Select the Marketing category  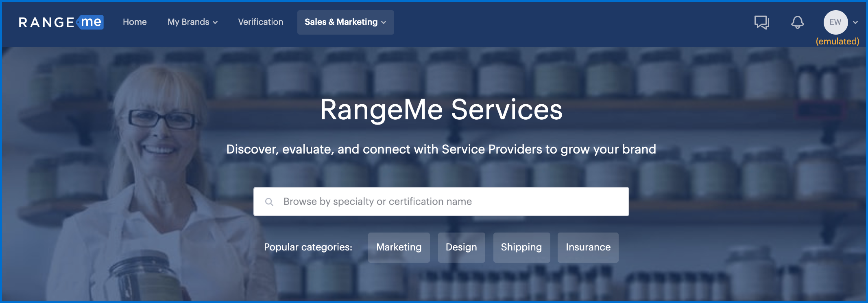[x=399, y=247]
